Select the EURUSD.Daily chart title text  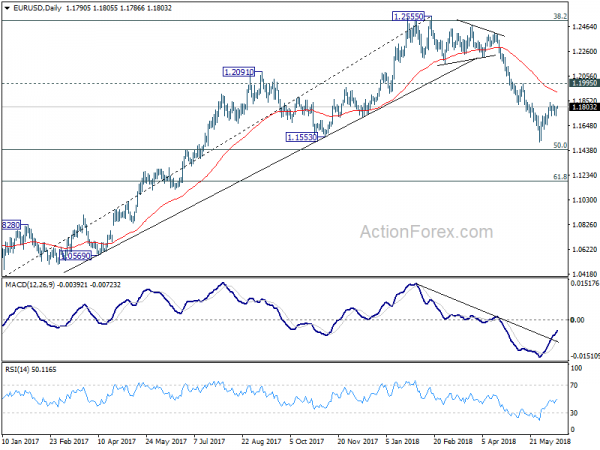[37, 8]
